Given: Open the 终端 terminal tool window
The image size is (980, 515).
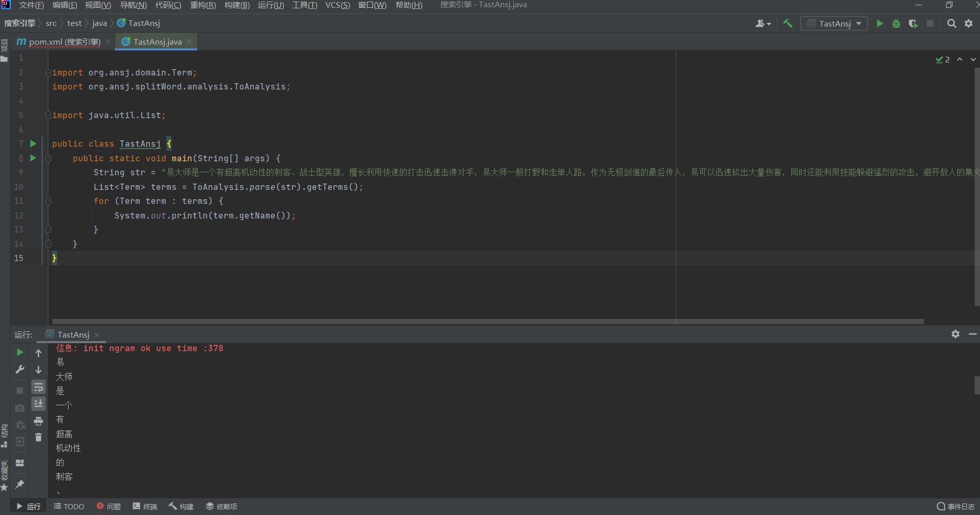Looking at the screenshot, I should (x=145, y=506).
